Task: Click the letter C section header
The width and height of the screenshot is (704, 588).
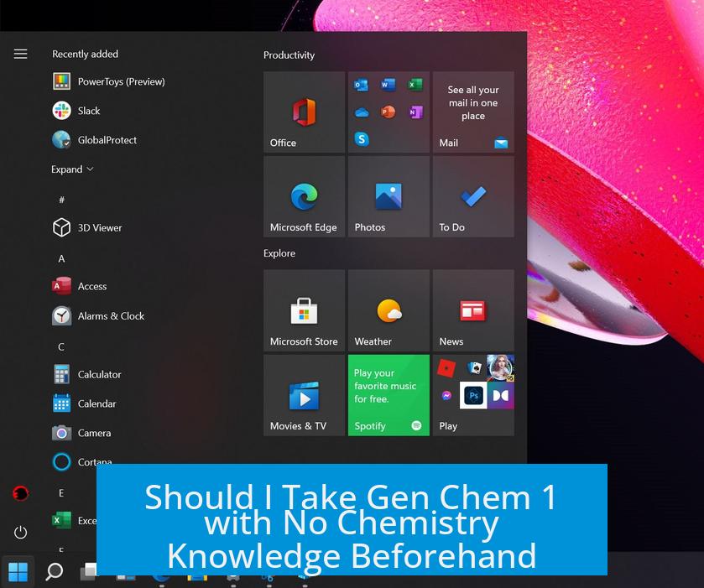Action: coord(61,347)
